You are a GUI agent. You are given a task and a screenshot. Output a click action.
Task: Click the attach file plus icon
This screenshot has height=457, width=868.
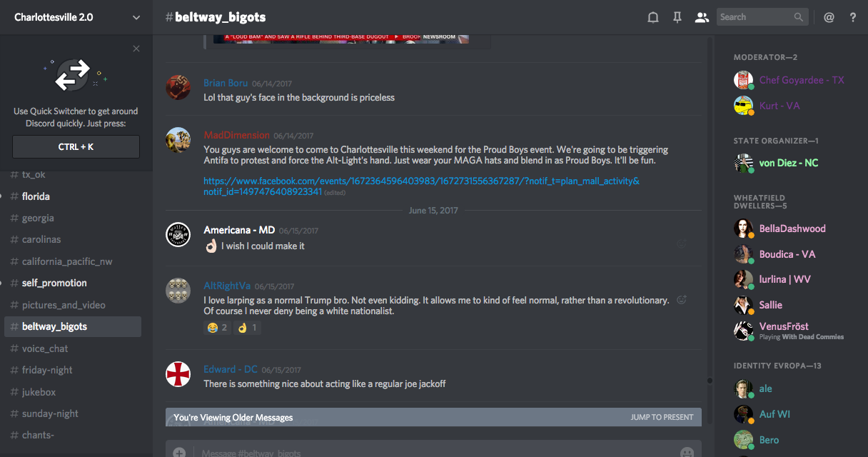click(179, 453)
